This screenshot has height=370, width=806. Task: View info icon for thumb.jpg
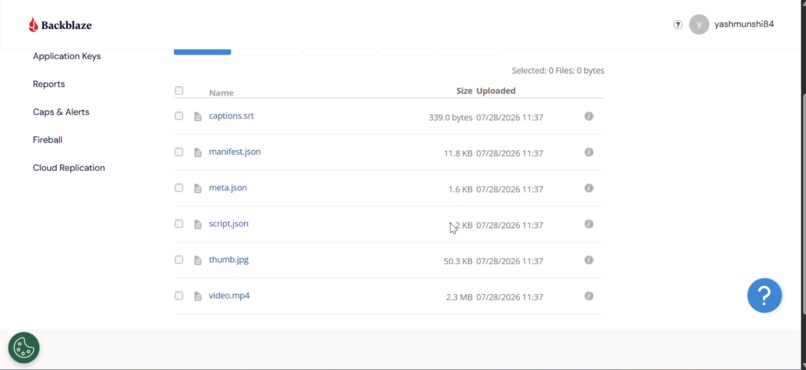589,260
